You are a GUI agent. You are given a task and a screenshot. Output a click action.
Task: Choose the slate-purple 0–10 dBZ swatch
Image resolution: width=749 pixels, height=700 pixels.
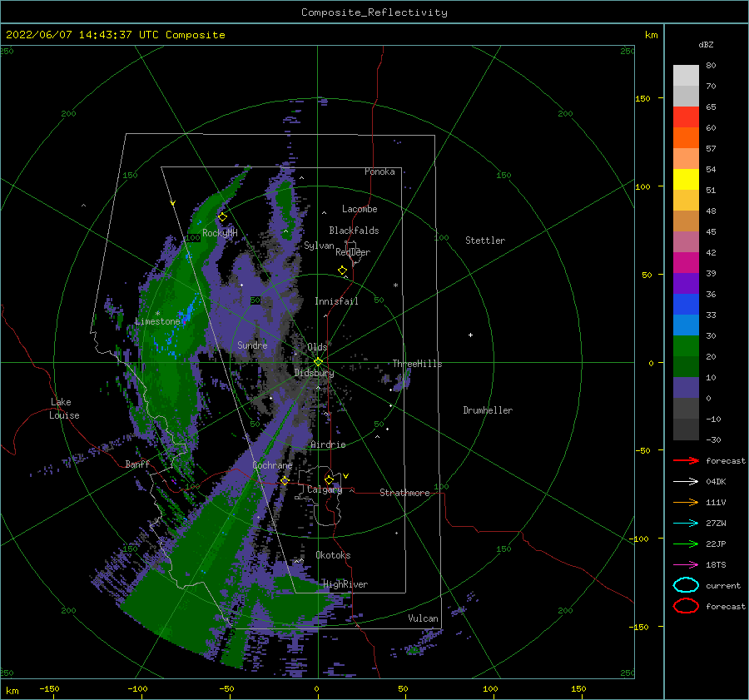pos(686,388)
